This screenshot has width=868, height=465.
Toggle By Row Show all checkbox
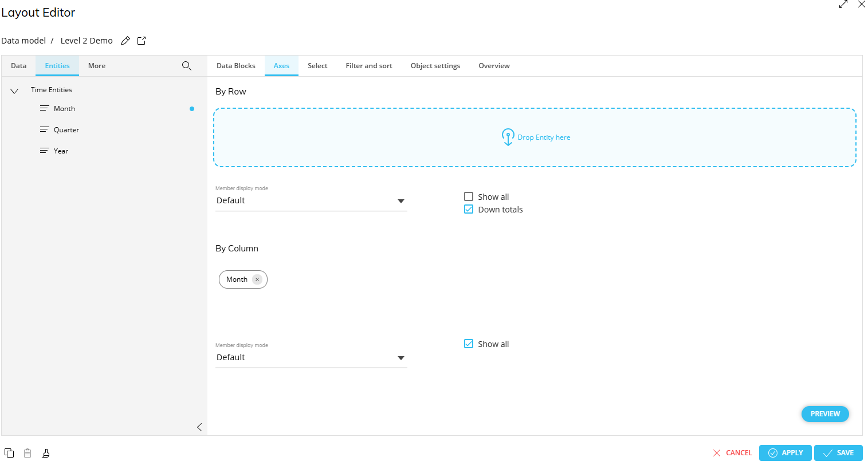[x=469, y=196]
